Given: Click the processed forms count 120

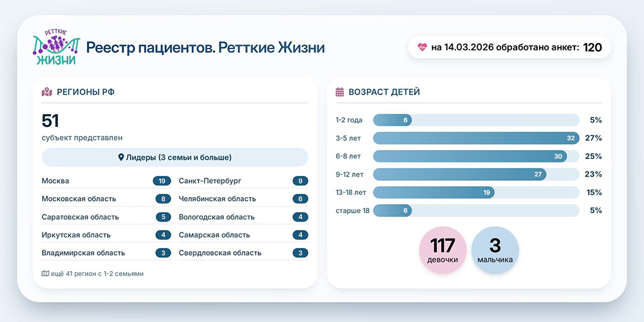Looking at the screenshot, I should coord(592,47).
